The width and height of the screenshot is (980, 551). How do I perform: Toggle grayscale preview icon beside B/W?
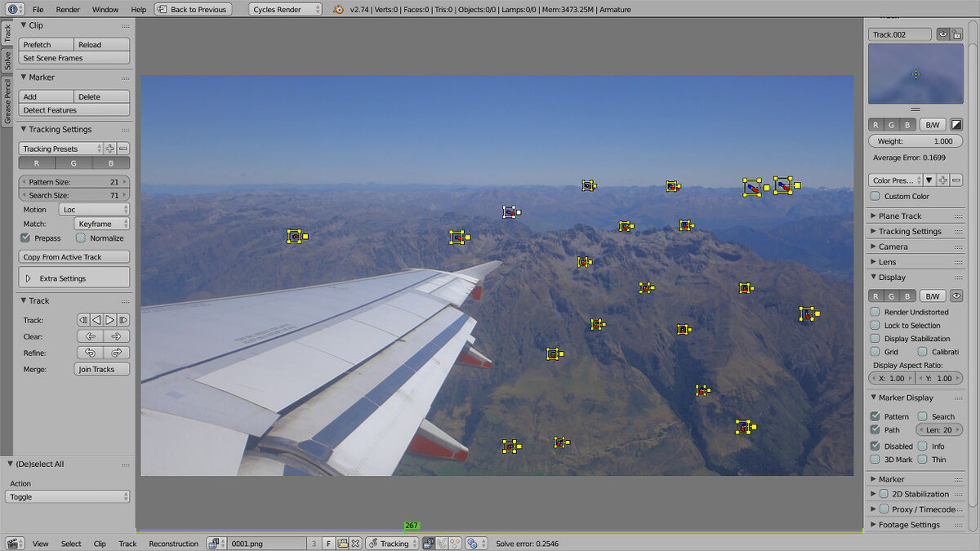[x=956, y=125]
